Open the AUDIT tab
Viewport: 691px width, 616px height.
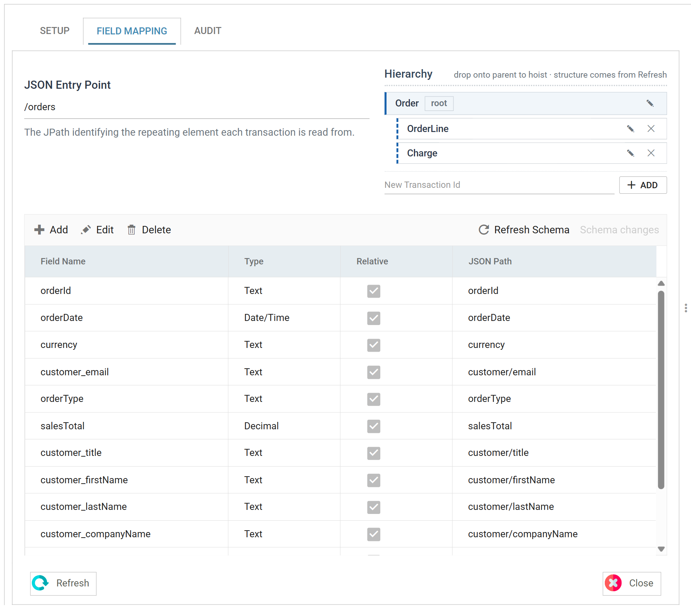point(208,31)
